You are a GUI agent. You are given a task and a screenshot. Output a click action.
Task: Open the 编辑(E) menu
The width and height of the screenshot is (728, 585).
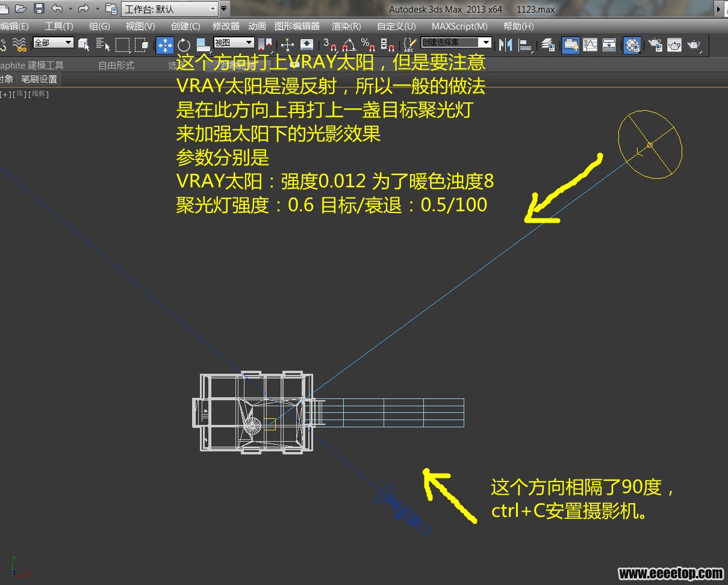click(x=14, y=26)
